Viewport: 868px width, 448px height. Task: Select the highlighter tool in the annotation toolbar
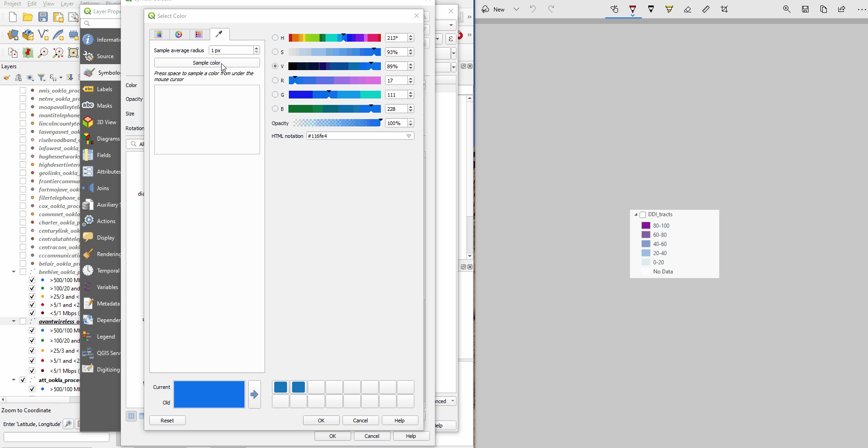669,9
